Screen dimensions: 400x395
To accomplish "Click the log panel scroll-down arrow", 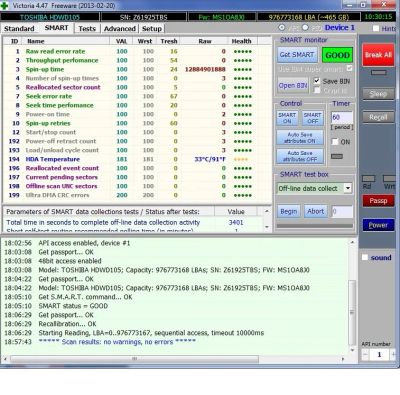I will pos(352,350).
